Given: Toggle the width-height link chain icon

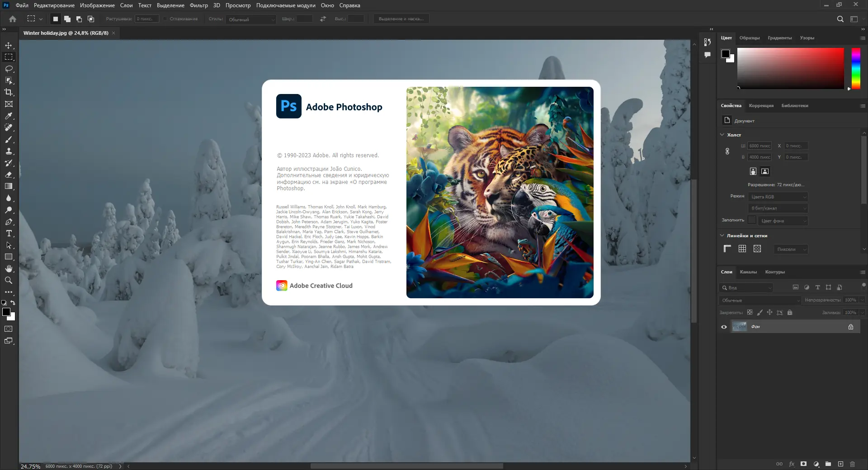Looking at the screenshot, I should pyautogui.click(x=727, y=151).
